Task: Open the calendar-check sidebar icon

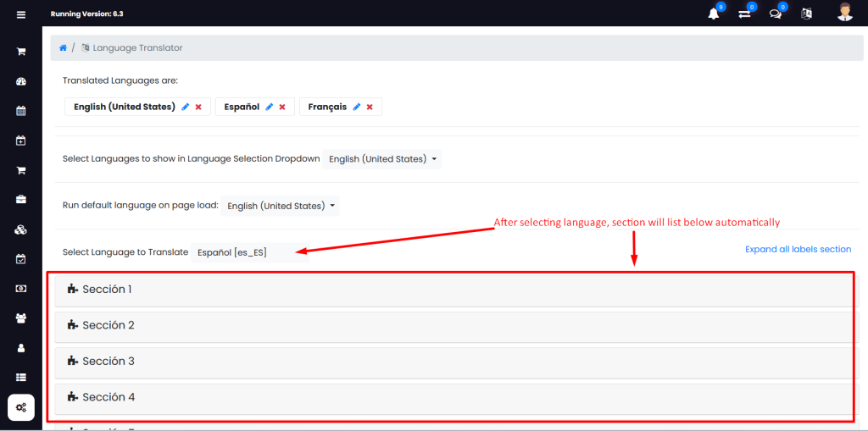Action: tap(21, 259)
